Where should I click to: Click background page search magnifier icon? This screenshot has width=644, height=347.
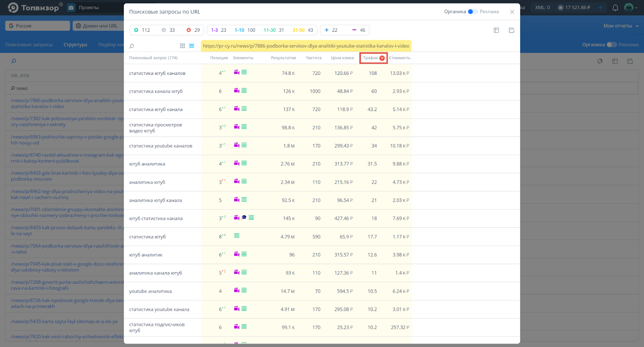pyautogui.click(x=14, y=61)
